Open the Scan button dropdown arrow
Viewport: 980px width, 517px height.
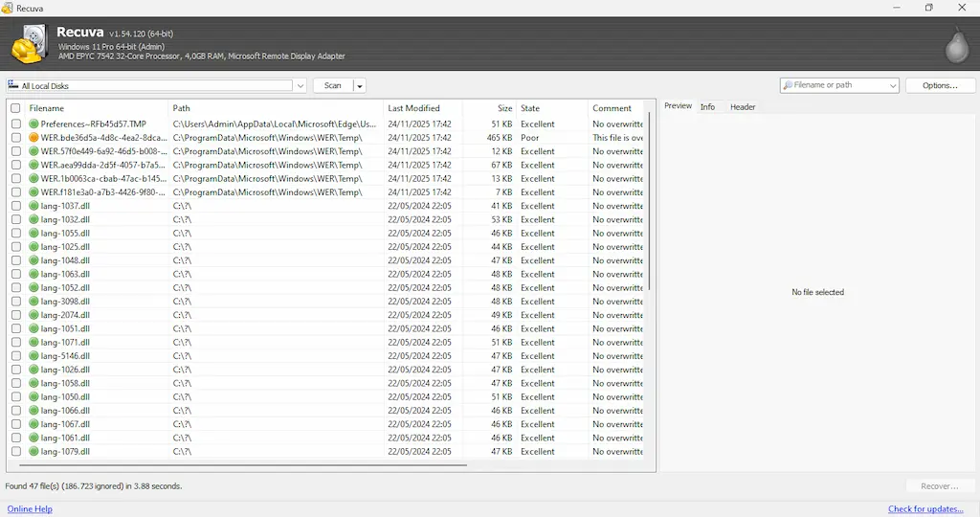click(x=360, y=85)
